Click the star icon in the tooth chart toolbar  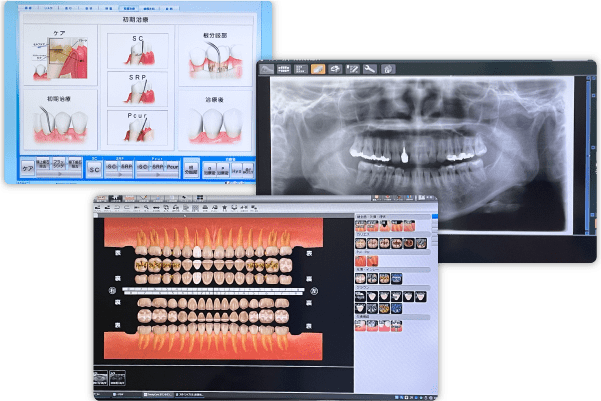(224, 208)
